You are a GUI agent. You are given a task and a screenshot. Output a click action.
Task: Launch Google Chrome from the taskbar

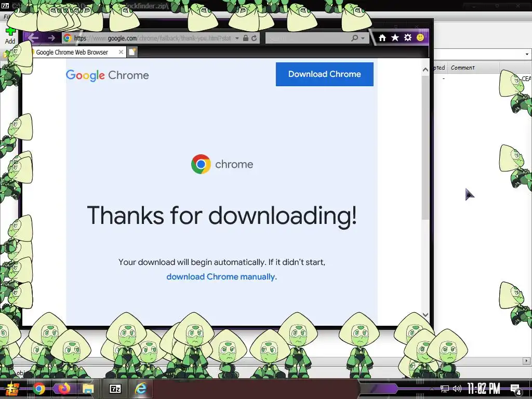(39, 389)
